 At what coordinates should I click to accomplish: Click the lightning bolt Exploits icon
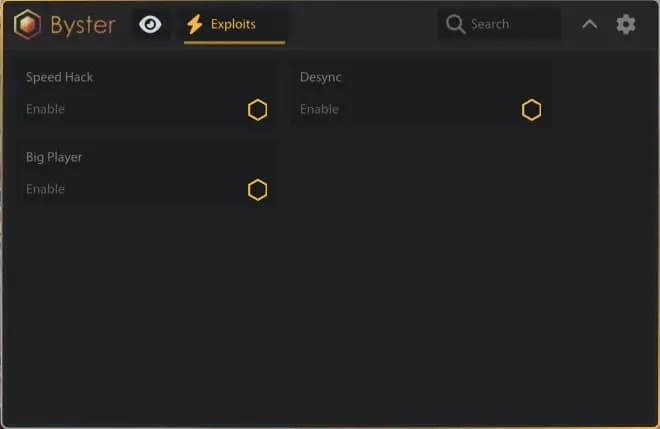point(195,24)
